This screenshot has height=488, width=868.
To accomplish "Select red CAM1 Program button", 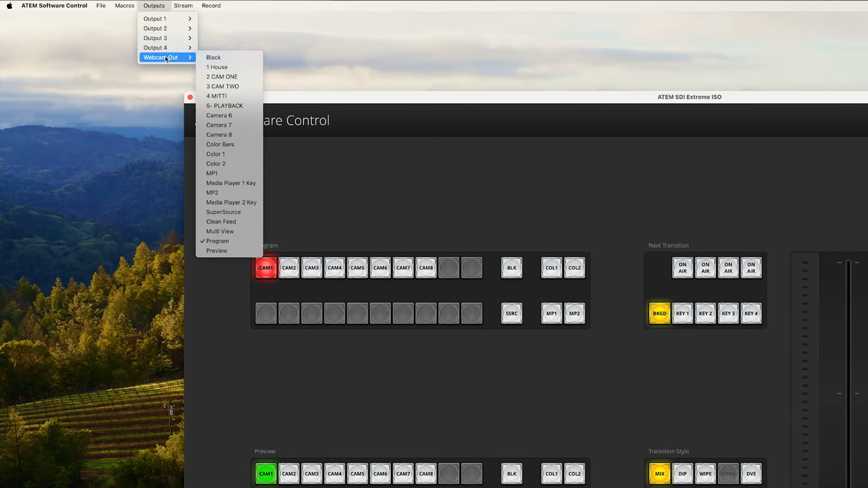I will point(266,268).
